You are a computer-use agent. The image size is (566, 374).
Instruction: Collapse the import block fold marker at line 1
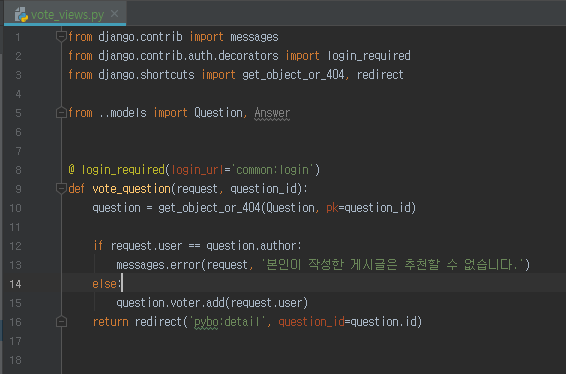point(61,36)
